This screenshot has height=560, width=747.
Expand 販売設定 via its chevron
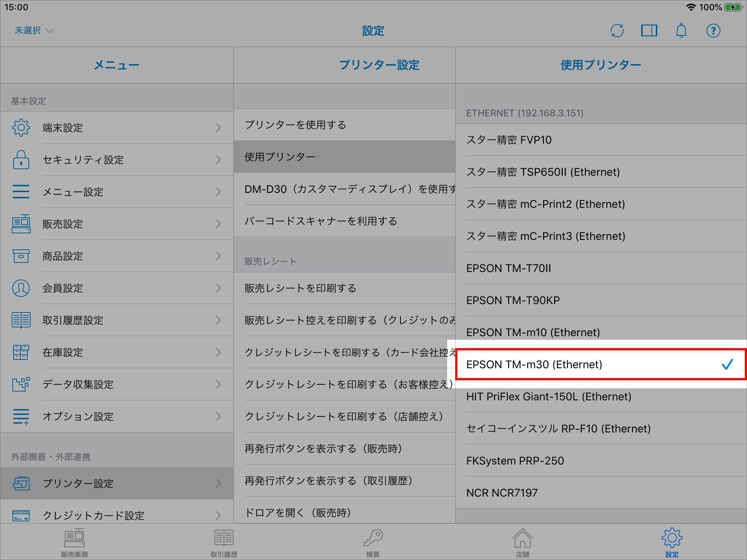[x=218, y=224]
